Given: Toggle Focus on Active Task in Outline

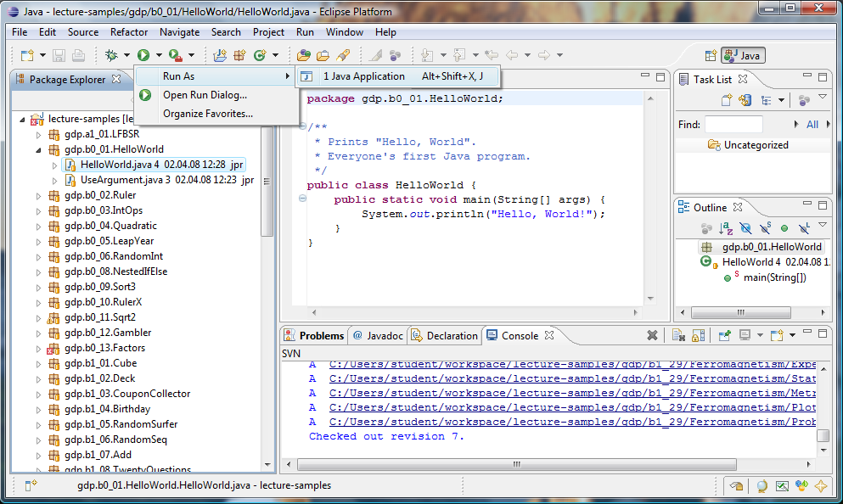Looking at the screenshot, I should [706, 228].
